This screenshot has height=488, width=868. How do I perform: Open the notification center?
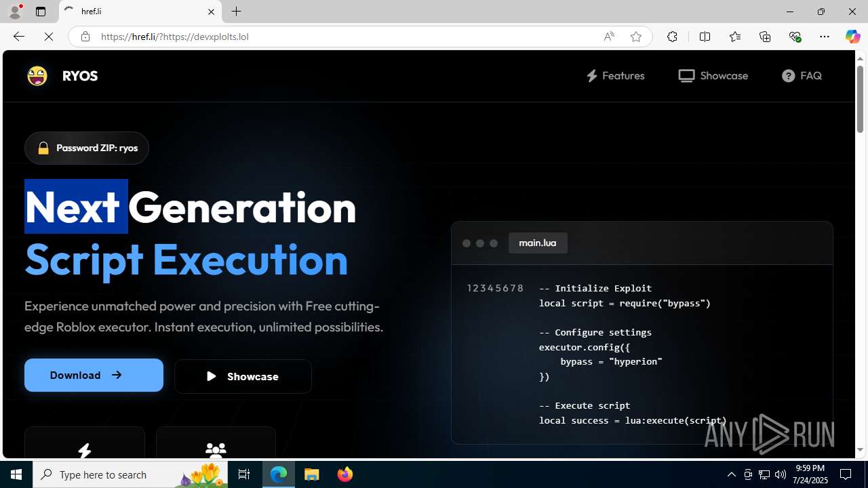tap(846, 474)
